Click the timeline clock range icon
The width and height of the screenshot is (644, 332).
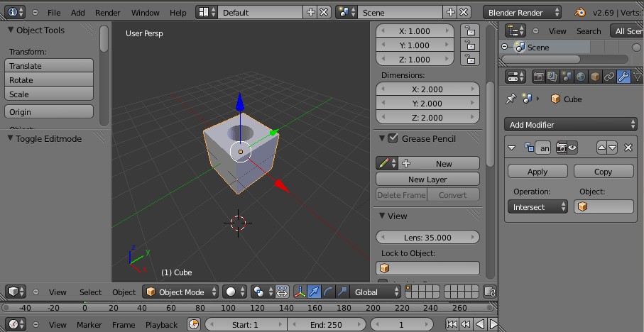[x=194, y=325]
